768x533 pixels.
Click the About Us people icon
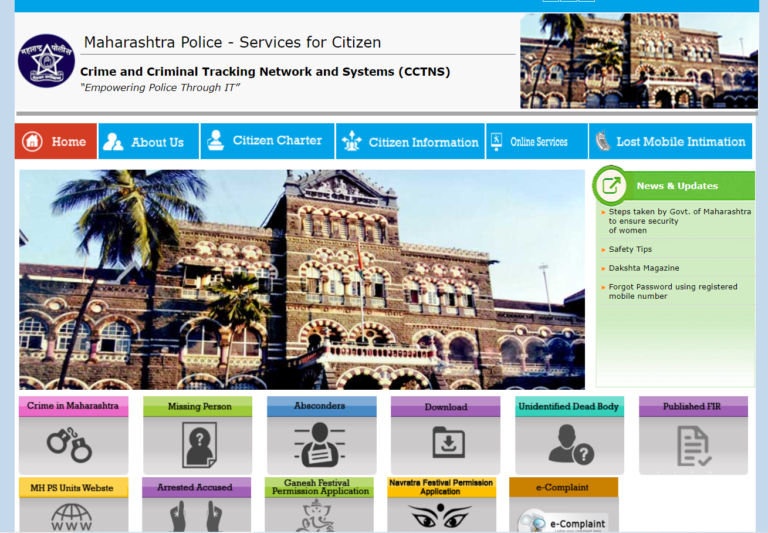coord(113,142)
